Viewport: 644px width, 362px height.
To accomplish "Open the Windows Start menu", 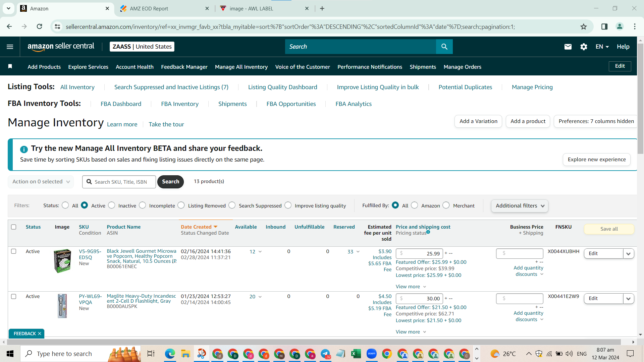I will 10,354.
